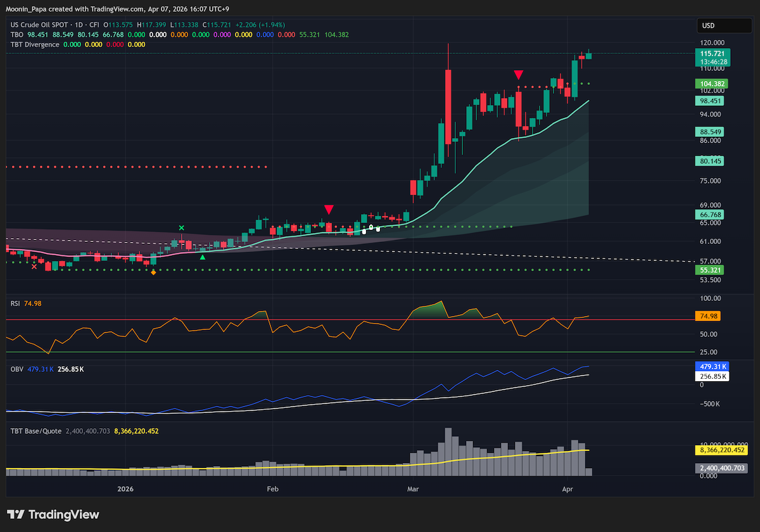Click the USD currency button
This screenshot has height=532, width=760.
pyautogui.click(x=724, y=26)
